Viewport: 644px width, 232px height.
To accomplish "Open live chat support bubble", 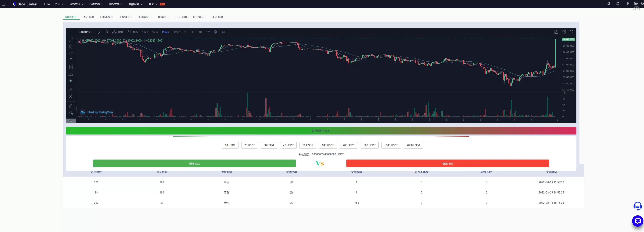I will (x=638, y=221).
